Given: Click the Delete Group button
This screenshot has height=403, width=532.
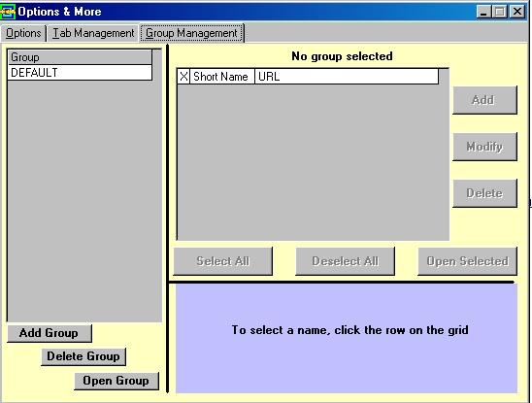Looking at the screenshot, I should 83,356.
